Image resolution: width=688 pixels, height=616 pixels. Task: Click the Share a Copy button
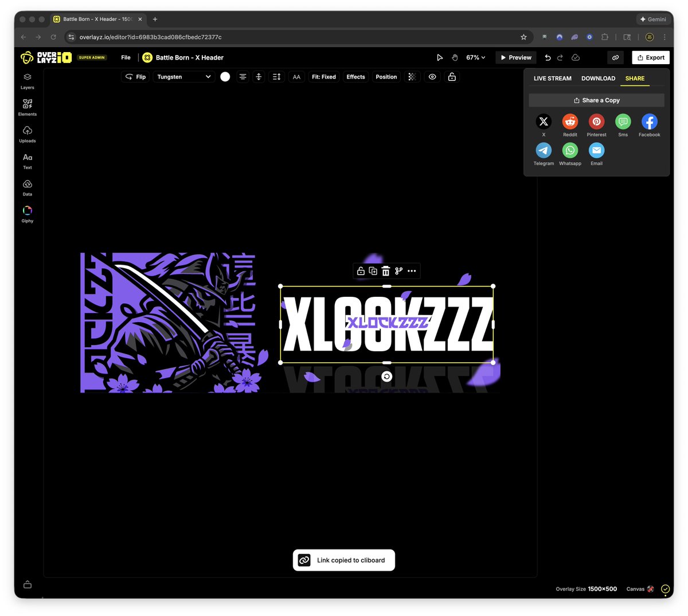click(x=597, y=100)
